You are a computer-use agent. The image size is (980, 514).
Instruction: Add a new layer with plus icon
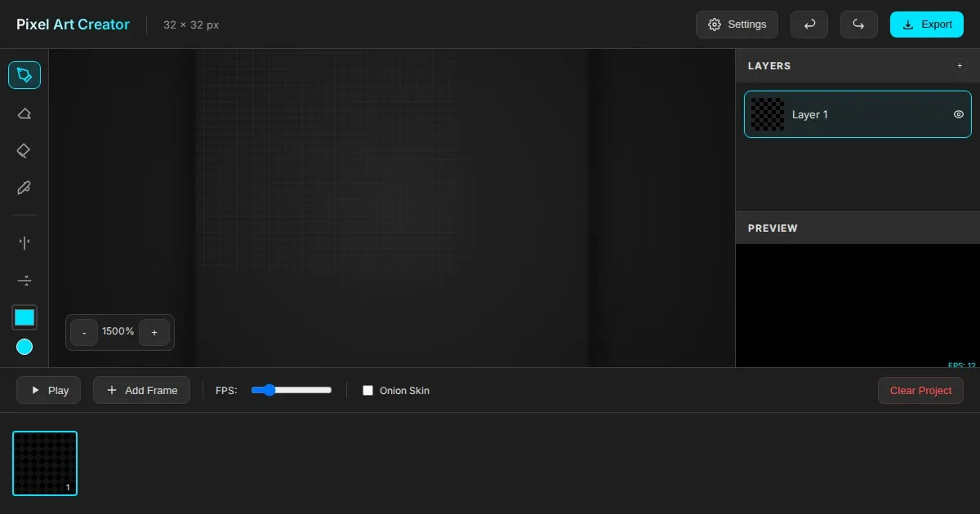click(960, 66)
